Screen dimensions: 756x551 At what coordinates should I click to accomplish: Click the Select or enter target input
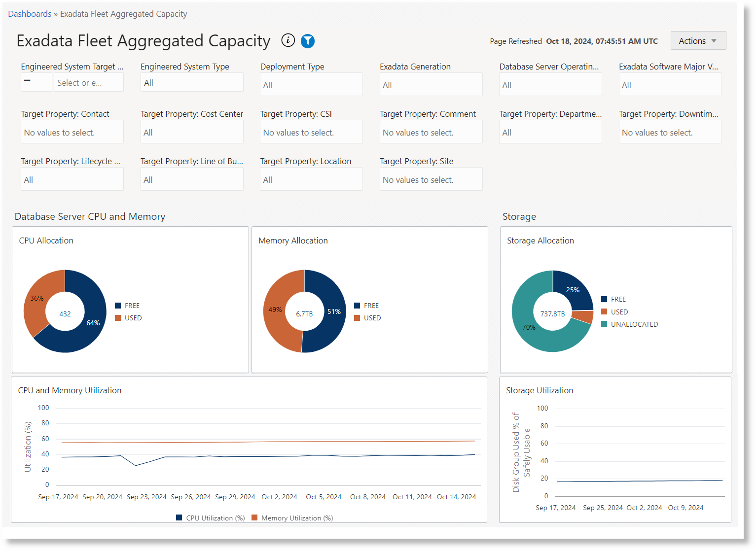89,82
